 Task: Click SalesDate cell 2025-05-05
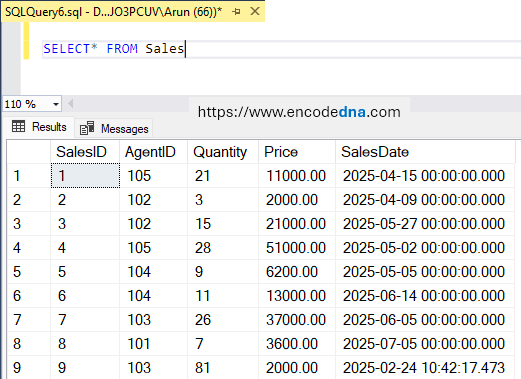click(x=425, y=272)
